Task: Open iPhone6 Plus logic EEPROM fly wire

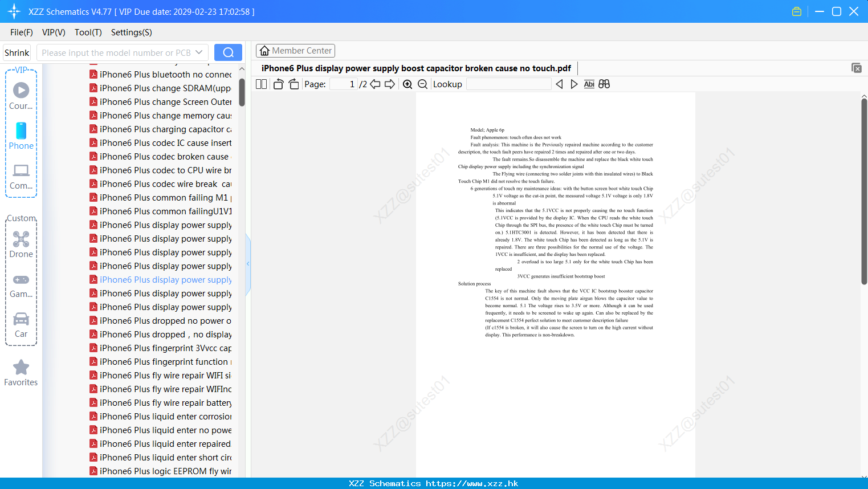Action: (161, 471)
